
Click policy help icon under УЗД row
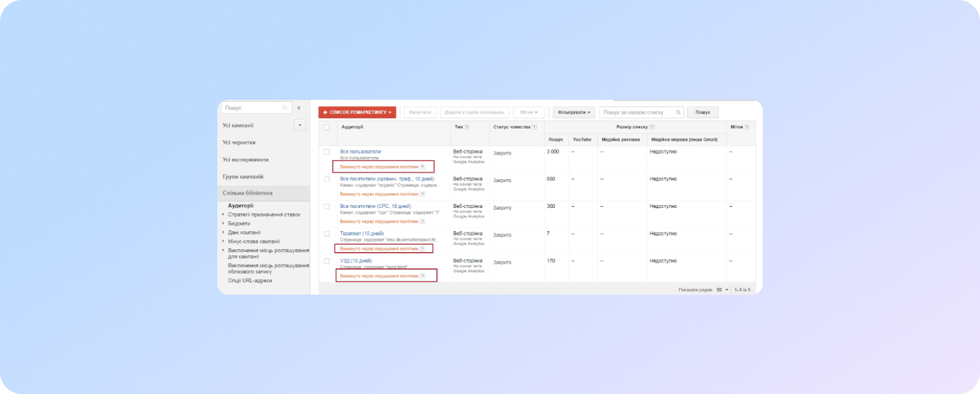click(423, 276)
